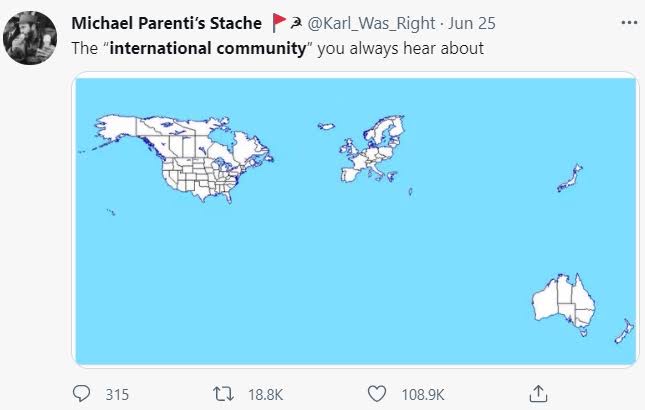Click the display name Michael Parenti's Stache

166,23
